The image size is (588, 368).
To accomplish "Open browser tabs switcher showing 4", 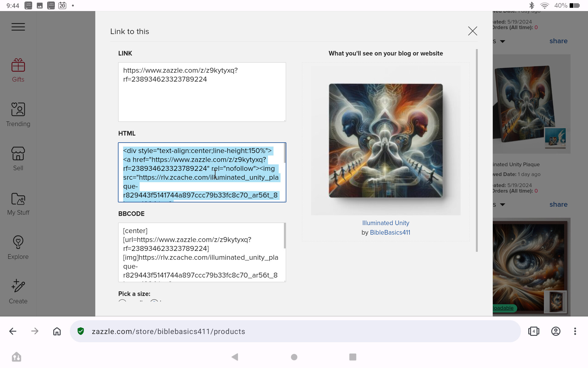I will click(x=533, y=331).
